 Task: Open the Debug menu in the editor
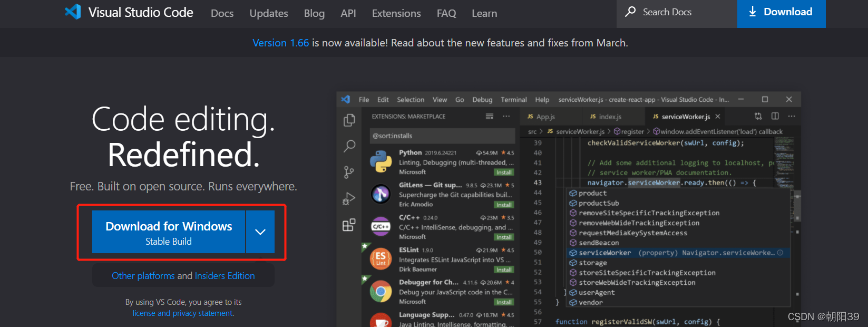click(x=482, y=100)
